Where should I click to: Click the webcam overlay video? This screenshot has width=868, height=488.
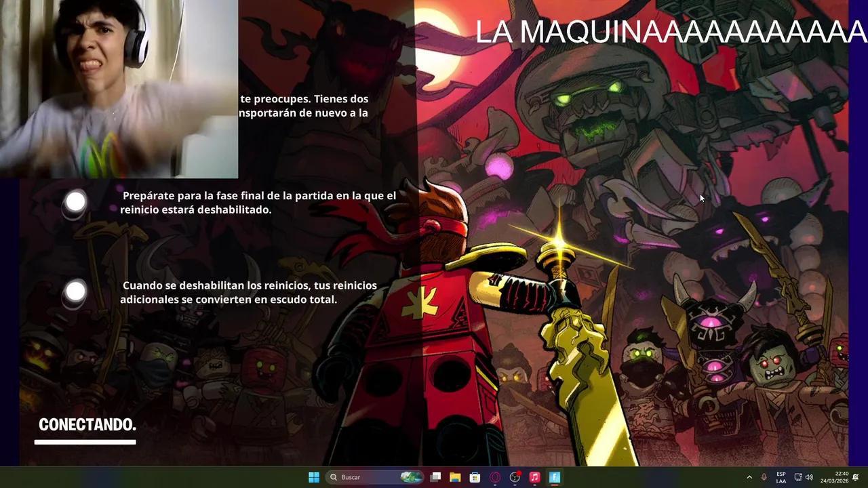click(119, 89)
